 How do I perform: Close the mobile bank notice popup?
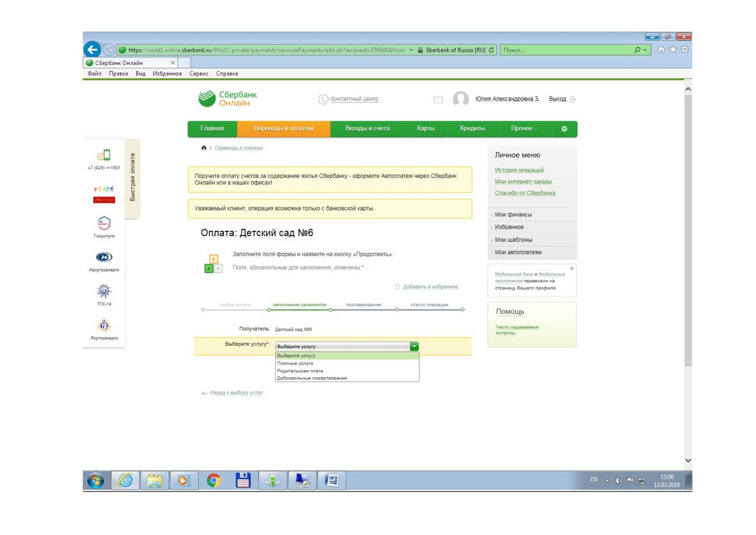(572, 268)
